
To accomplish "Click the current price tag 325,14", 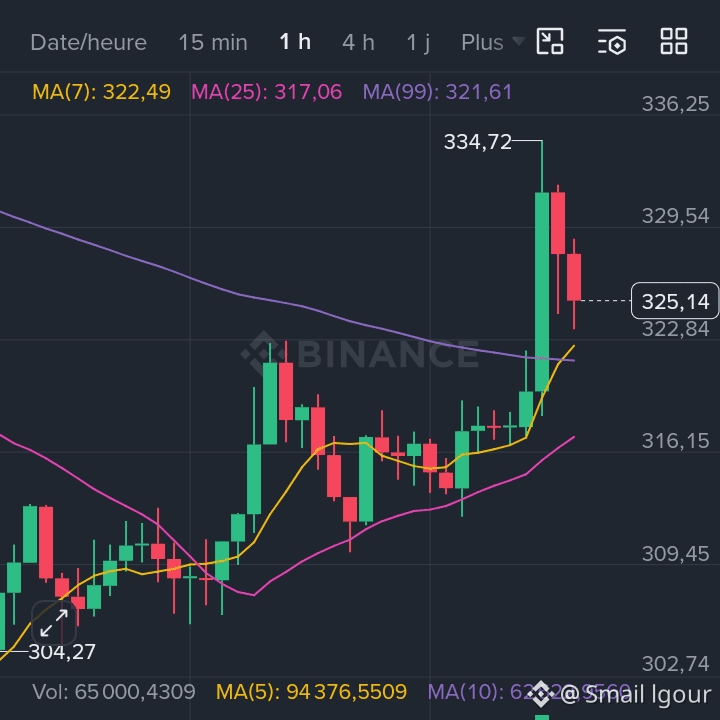I will [675, 301].
